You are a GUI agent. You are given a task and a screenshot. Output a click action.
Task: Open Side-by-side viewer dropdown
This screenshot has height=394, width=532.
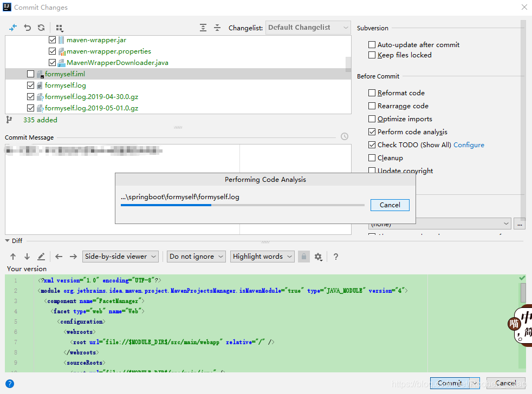point(120,257)
